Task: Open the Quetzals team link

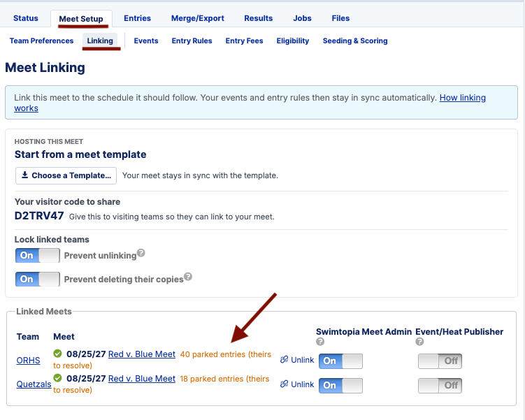Action: pos(34,384)
